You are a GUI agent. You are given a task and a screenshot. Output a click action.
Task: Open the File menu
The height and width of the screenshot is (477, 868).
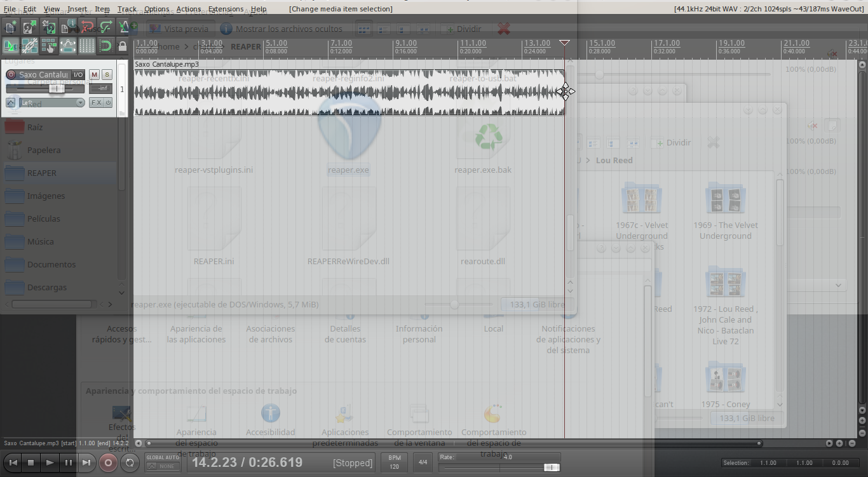pos(10,9)
